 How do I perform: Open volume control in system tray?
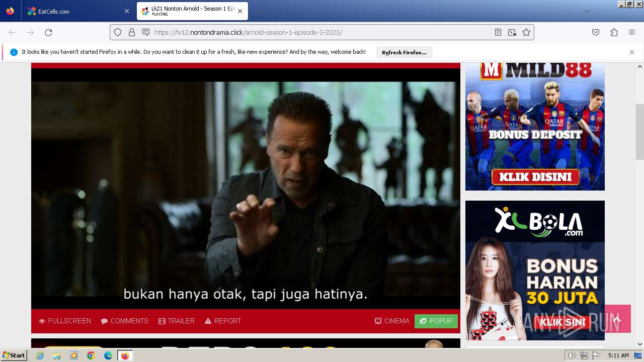pyautogui.click(x=572, y=355)
